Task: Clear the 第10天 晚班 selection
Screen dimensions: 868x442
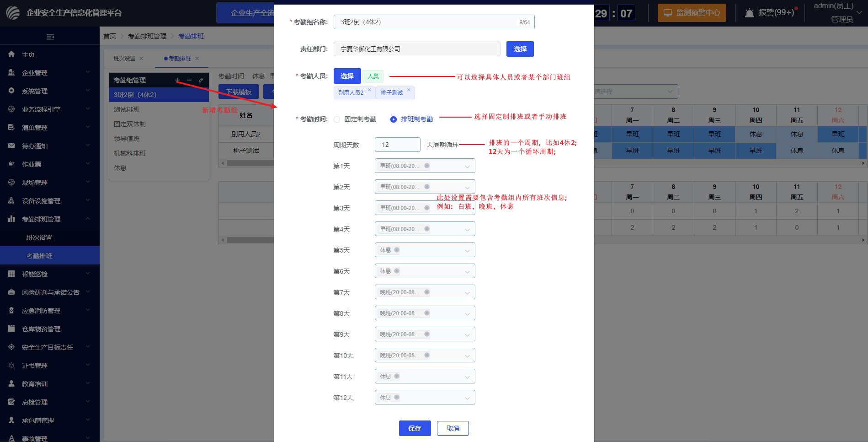Action: [x=427, y=355]
